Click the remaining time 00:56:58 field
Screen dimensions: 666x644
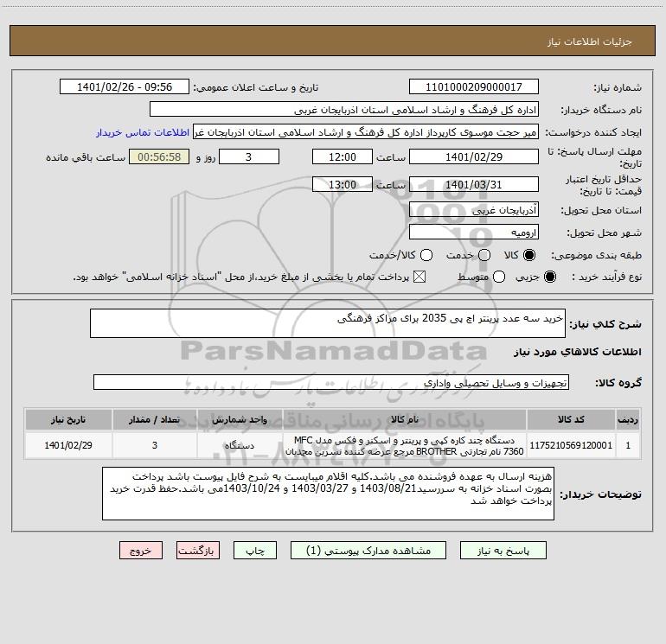pyautogui.click(x=159, y=156)
